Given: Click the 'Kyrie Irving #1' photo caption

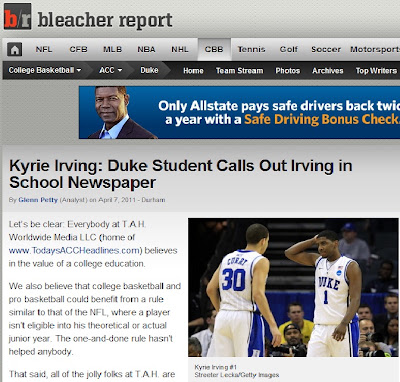Looking at the screenshot, I should point(215,367).
